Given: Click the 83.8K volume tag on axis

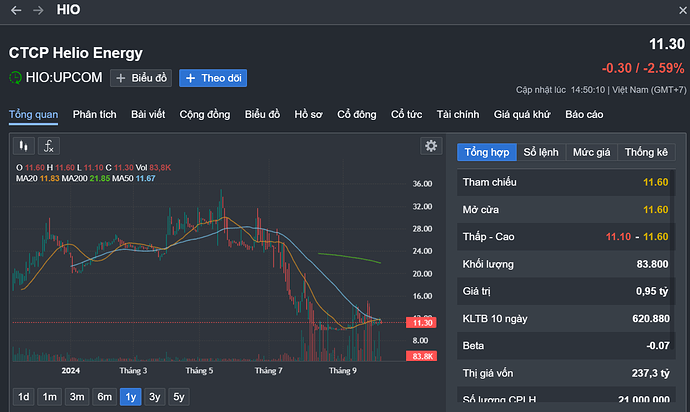Looking at the screenshot, I should click(x=422, y=356).
